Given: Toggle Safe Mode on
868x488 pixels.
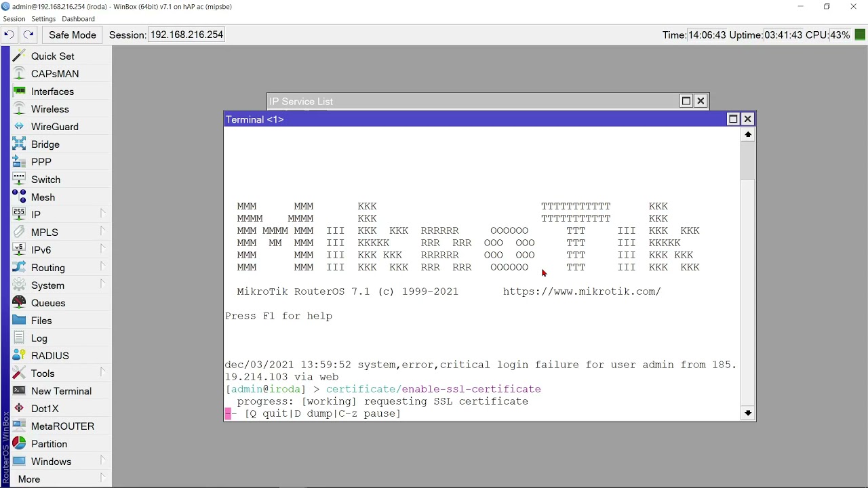Looking at the screenshot, I should (x=73, y=35).
